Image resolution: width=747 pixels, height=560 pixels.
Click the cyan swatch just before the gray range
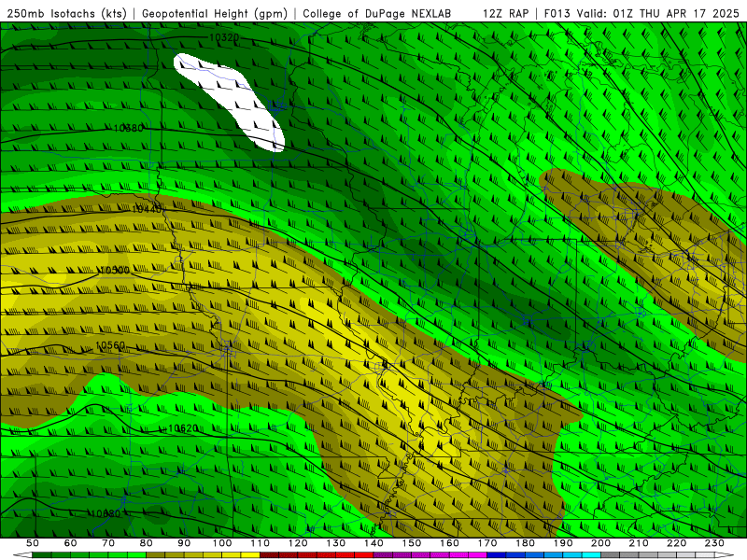pyautogui.click(x=591, y=554)
